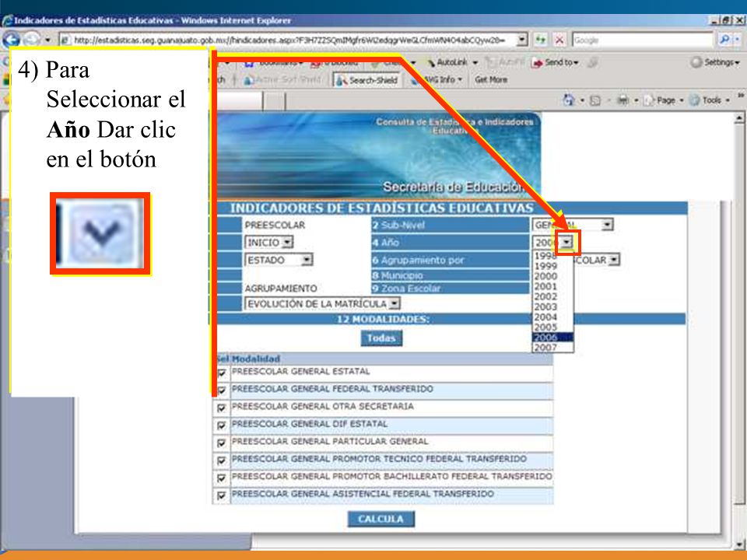Image resolution: width=747 pixels, height=560 pixels.
Task: Click the Año dropdown arrow
Action: [x=566, y=243]
